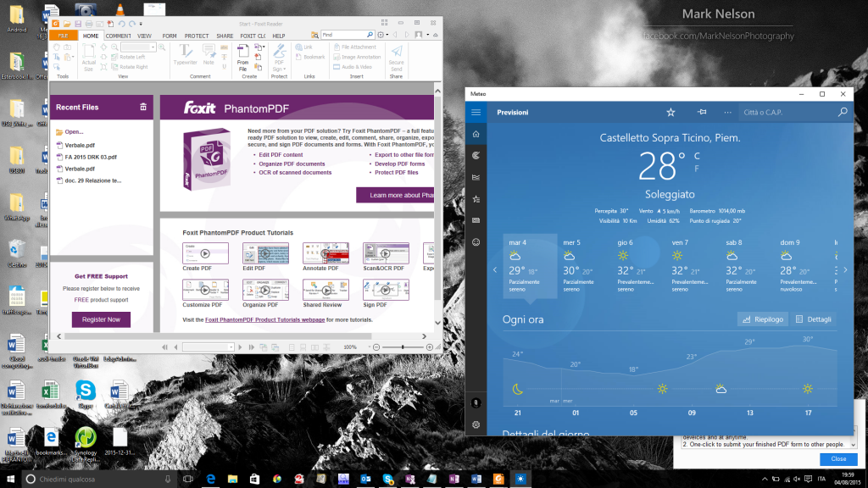Screen dimensions: 868x488
Task: Click the Redo arrow in Foxit title bar
Action: click(x=131, y=24)
